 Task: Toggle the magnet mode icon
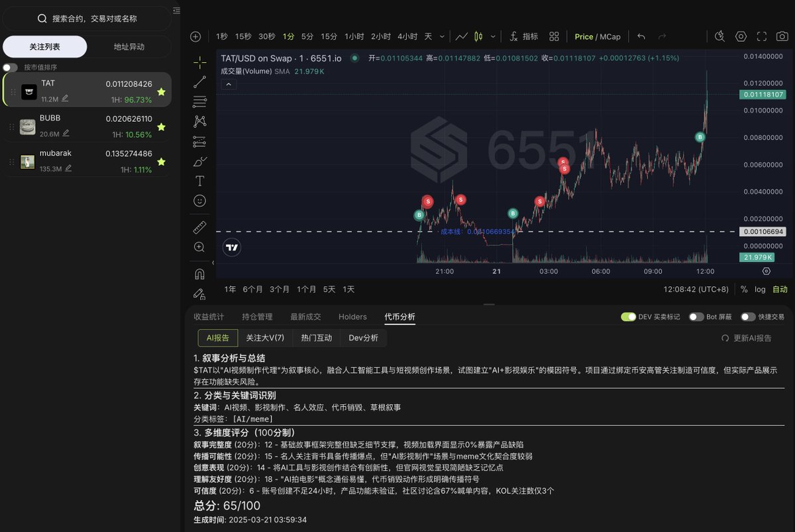(x=199, y=274)
